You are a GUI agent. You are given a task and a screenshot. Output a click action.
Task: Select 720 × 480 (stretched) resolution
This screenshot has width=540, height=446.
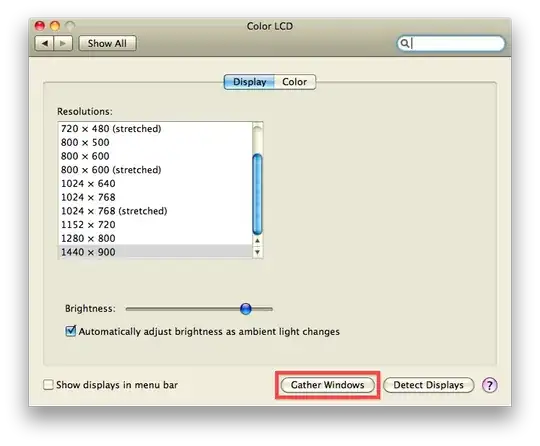coord(155,128)
